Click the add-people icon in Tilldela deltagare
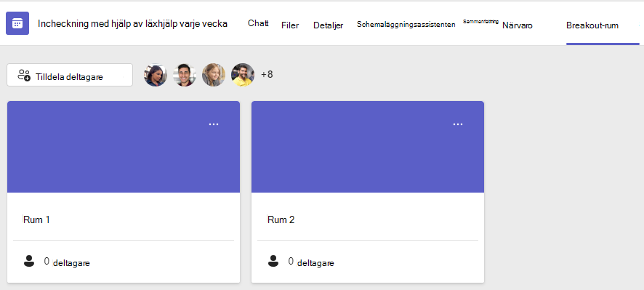The image size is (644, 290). tap(24, 75)
